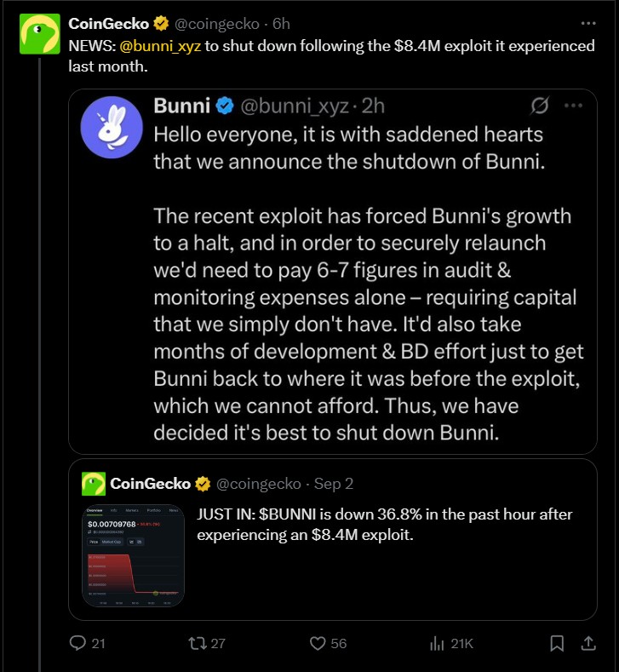Click the reply comment icon

coord(77,643)
